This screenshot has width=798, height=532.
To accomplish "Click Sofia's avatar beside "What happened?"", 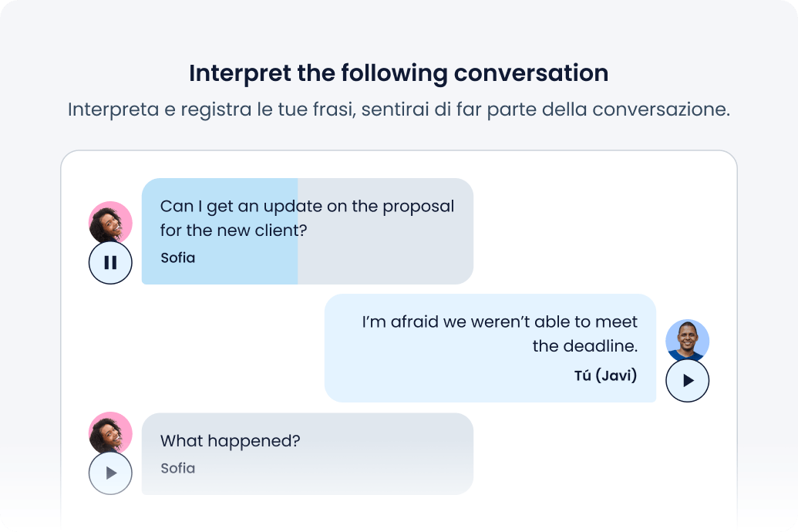I will click(110, 433).
